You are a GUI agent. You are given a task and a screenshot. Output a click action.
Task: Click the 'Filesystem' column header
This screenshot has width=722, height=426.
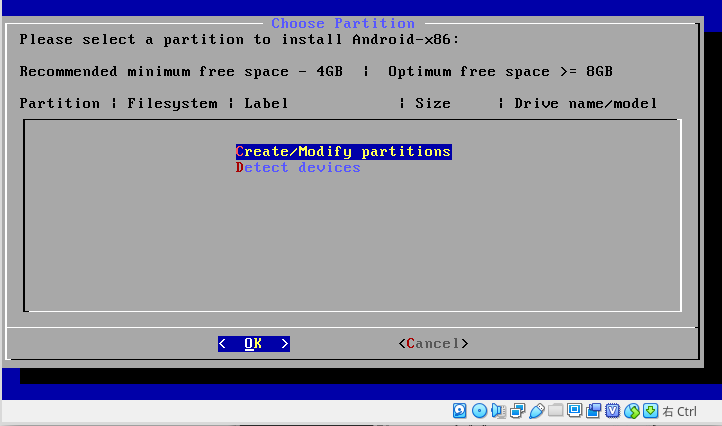tap(172, 103)
